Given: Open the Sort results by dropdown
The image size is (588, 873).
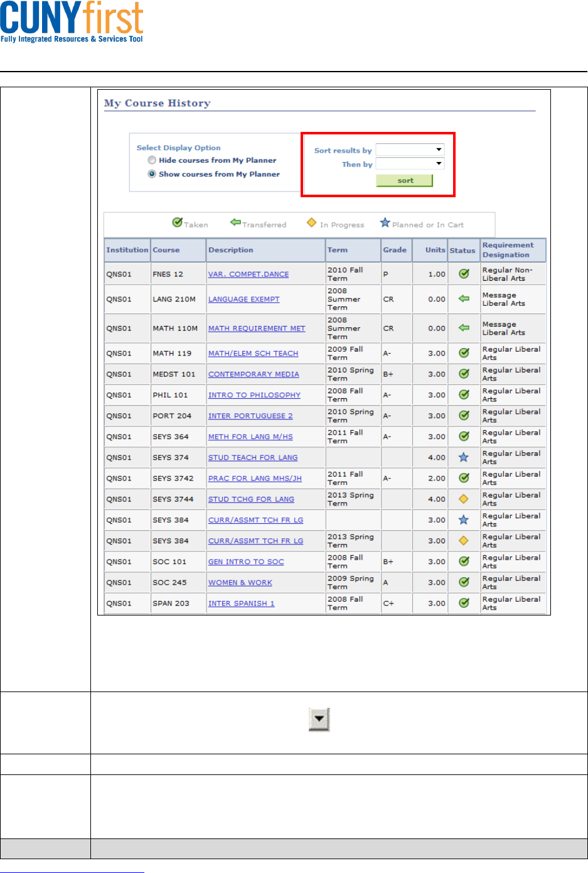Looking at the screenshot, I should click(410, 149).
